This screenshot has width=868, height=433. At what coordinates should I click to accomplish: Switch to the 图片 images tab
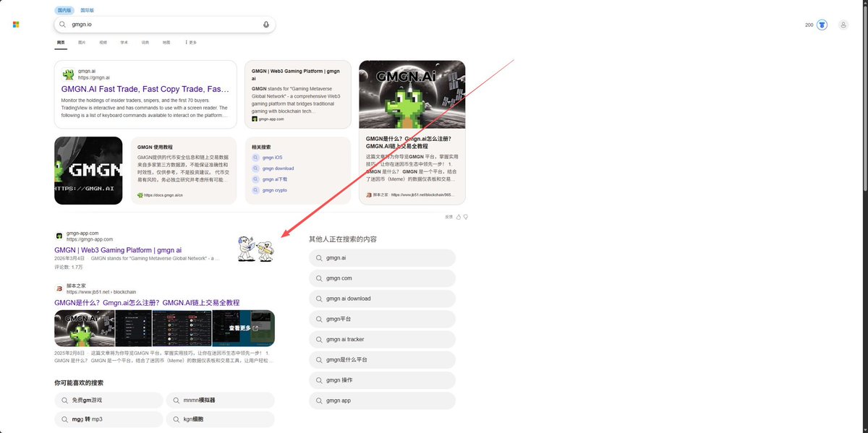pyautogui.click(x=82, y=43)
